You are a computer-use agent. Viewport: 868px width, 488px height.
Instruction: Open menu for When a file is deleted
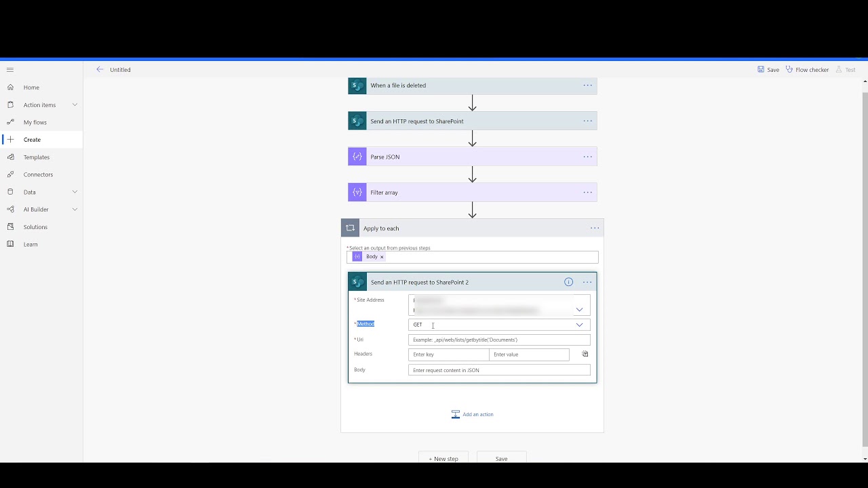coord(588,85)
